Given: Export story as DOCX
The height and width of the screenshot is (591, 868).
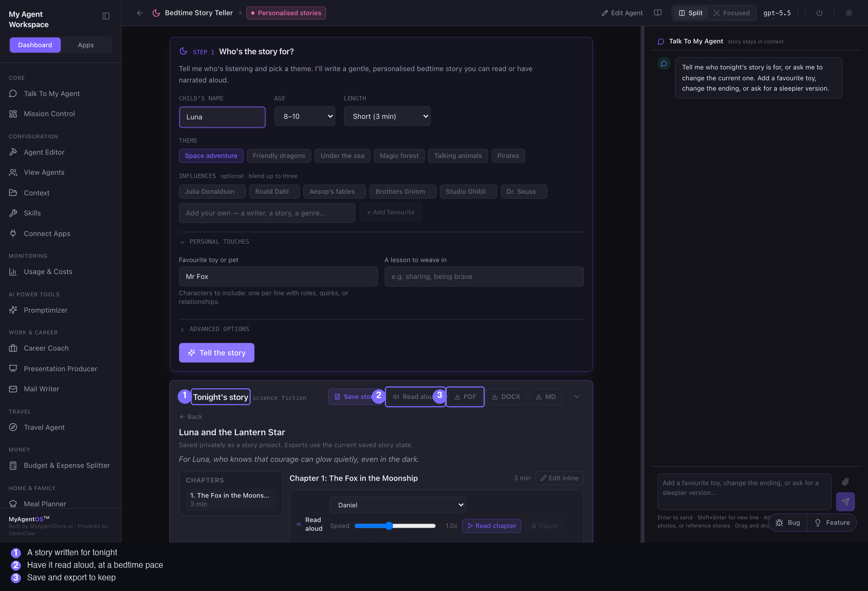Looking at the screenshot, I should point(506,397).
